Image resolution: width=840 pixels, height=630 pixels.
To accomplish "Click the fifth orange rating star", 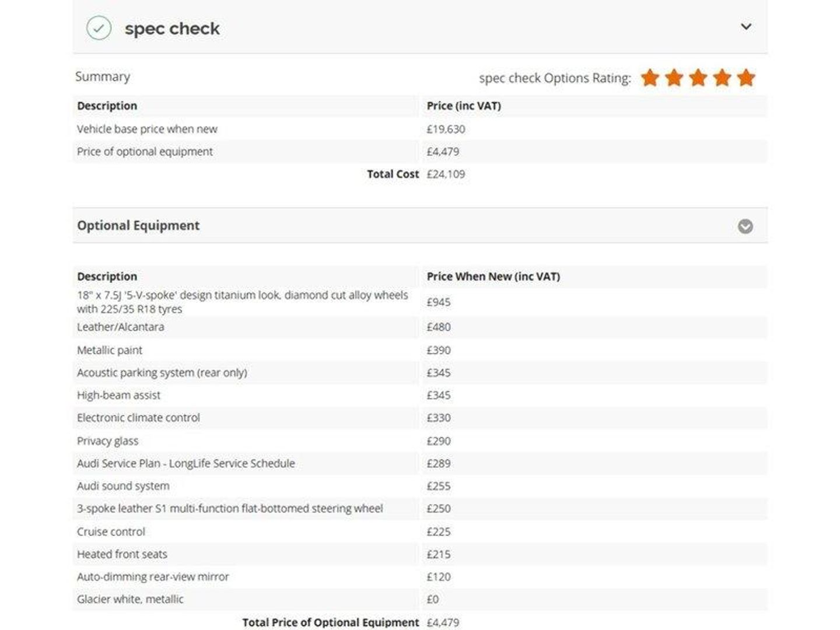I will tap(745, 78).
